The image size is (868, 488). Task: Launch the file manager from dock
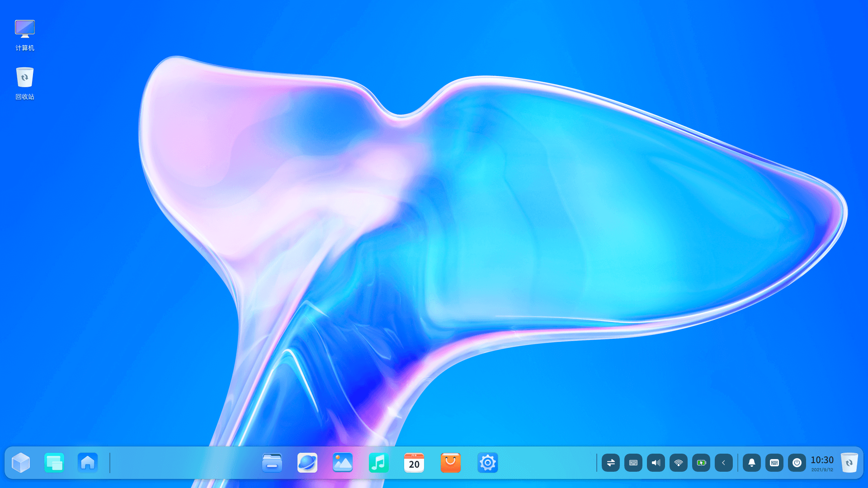pyautogui.click(x=272, y=463)
